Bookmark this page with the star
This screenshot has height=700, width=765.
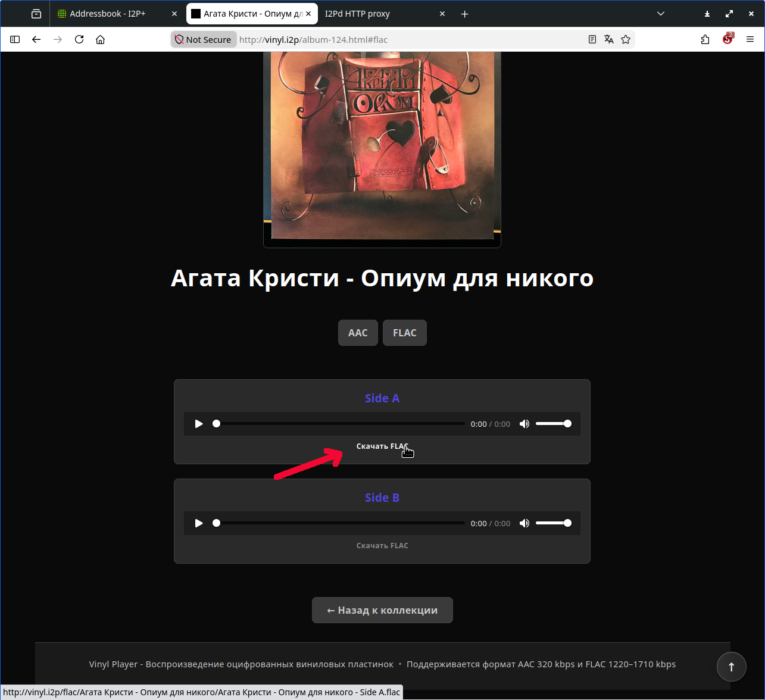pos(626,39)
